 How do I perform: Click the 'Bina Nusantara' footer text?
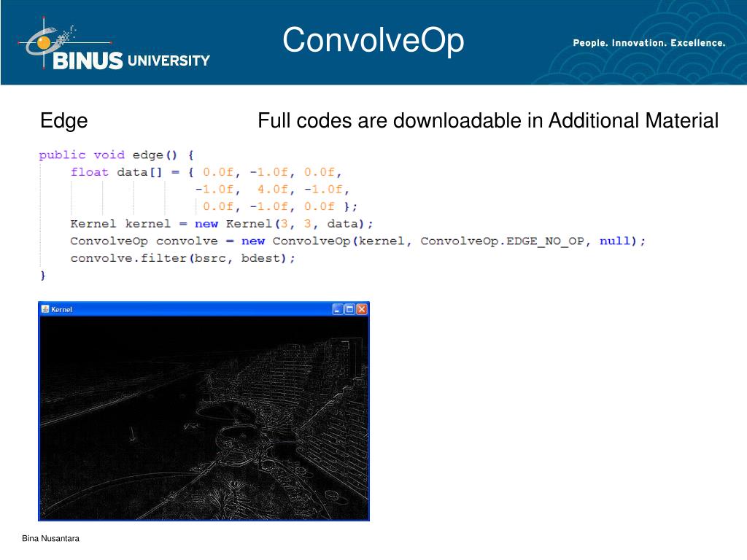point(50,539)
